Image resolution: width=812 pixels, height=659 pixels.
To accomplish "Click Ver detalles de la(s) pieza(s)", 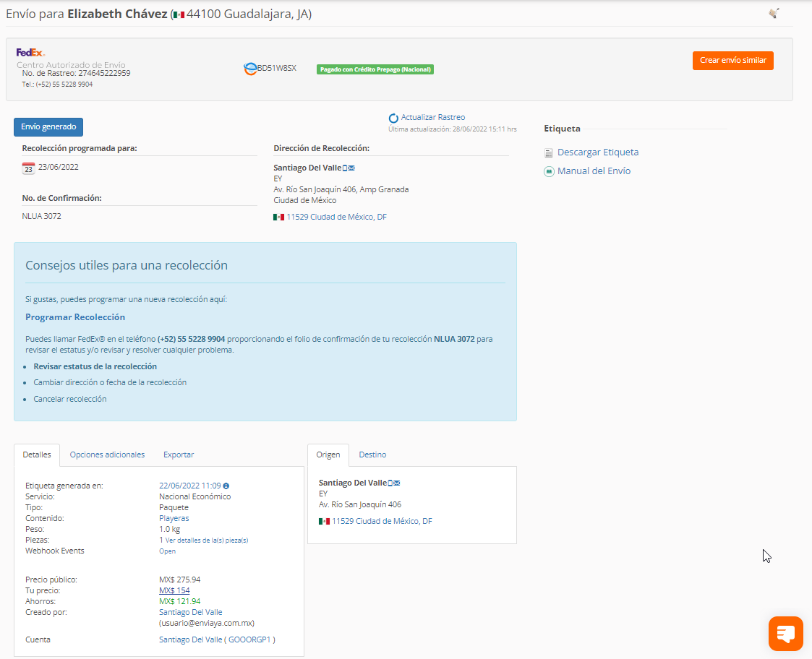I will (207, 540).
